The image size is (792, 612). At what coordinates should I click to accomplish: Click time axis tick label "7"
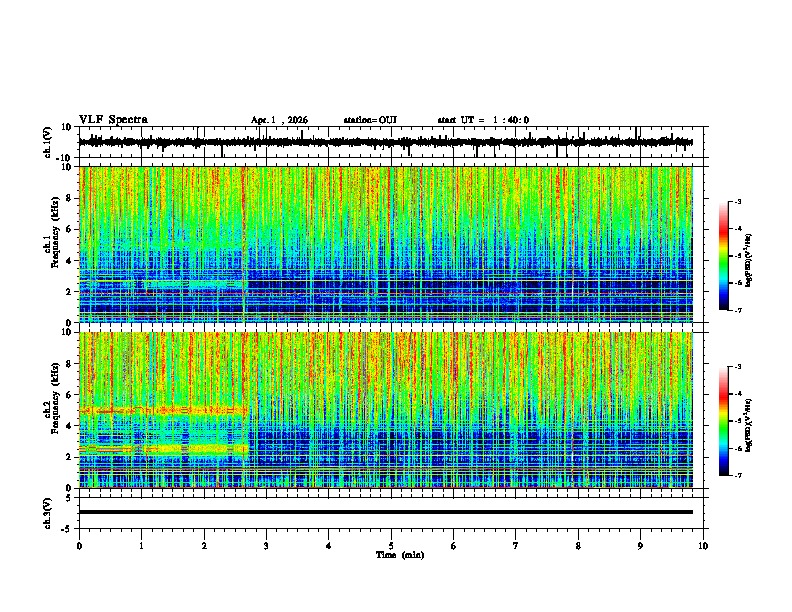pyautogui.click(x=516, y=546)
